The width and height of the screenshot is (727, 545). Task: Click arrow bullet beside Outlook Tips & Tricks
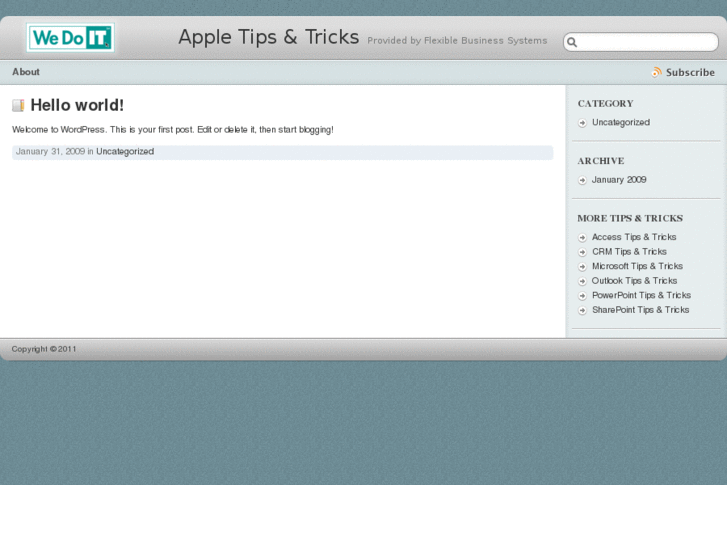[582, 282]
